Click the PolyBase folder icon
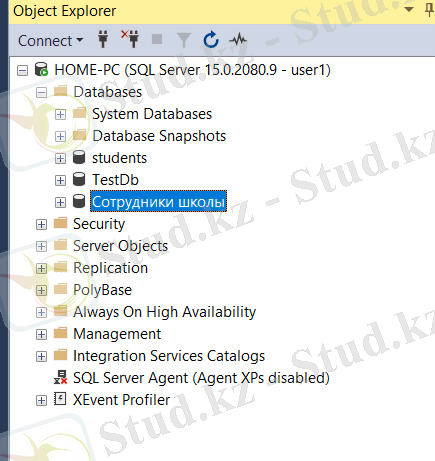Viewport: 435px width, 461px height. click(60, 289)
